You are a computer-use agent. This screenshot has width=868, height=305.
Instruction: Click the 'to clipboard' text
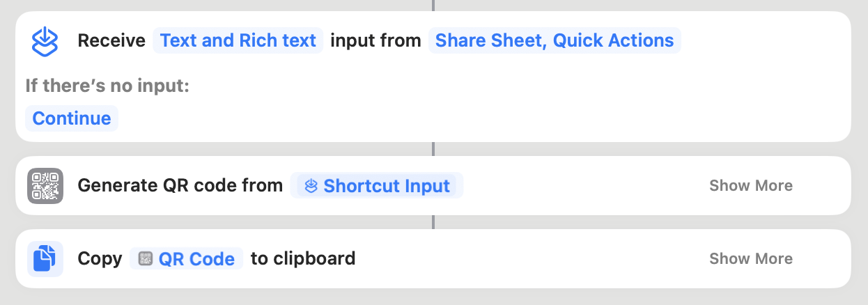point(303,259)
